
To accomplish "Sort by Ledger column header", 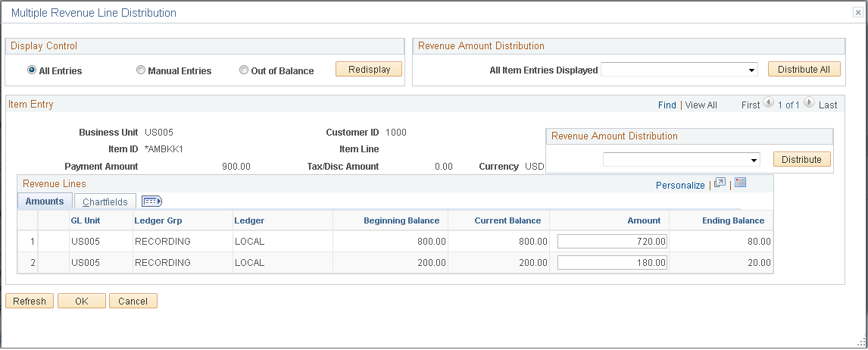I will pyautogui.click(x=250, y=220).
